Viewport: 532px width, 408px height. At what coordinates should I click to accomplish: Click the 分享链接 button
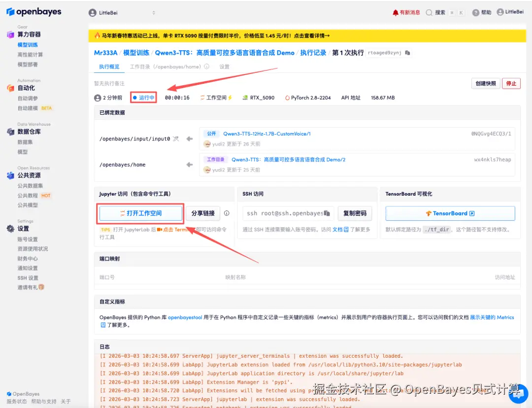click(x=203, y=213)
